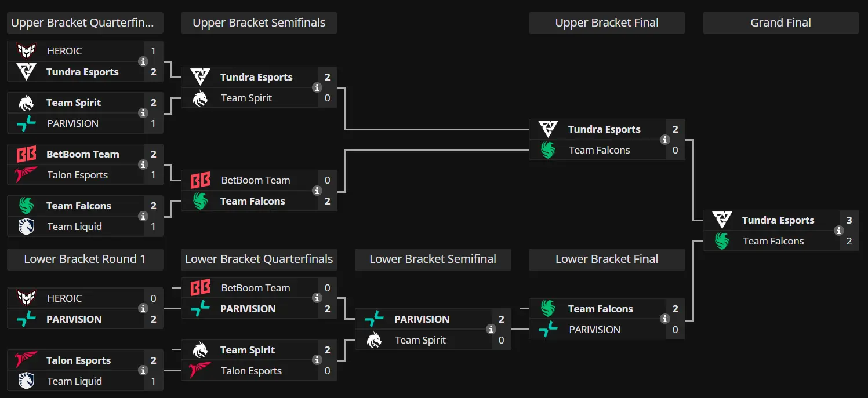Click Talon Esports logo in Lower Bracket Quarterfinals
This screenshot has height=398, width=868.
[x=200, y=371]
